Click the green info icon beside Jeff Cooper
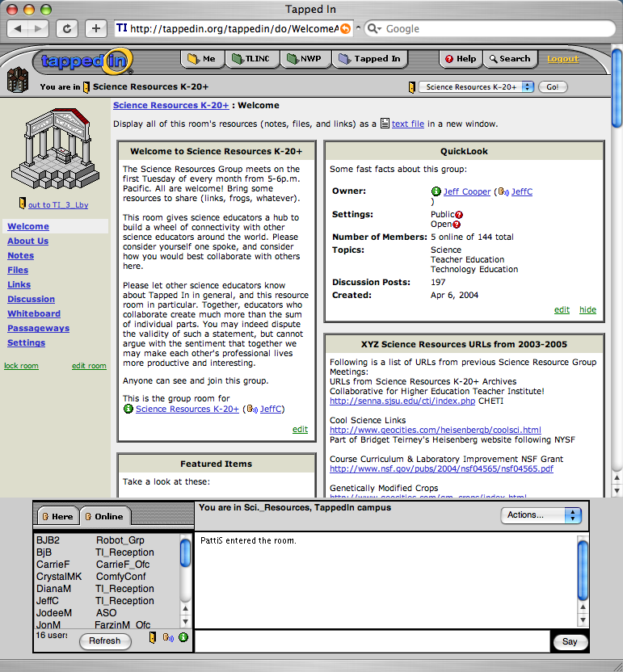The image size is (623, 672). coord(436,191)
